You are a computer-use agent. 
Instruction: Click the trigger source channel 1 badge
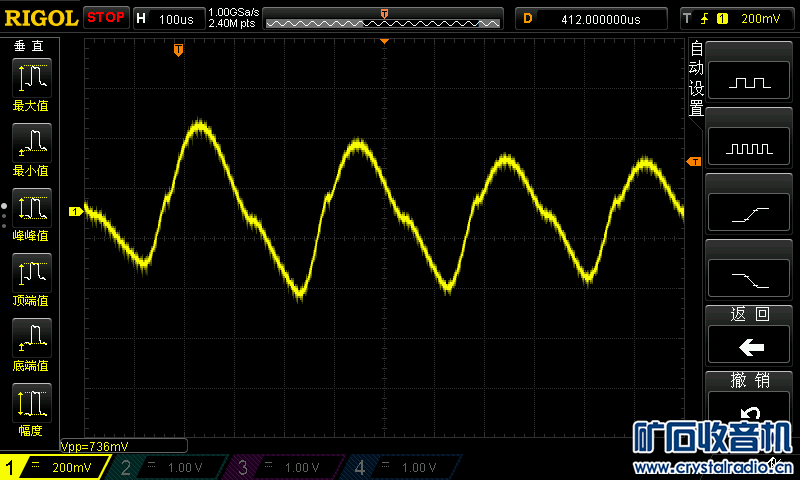point(722,19)
